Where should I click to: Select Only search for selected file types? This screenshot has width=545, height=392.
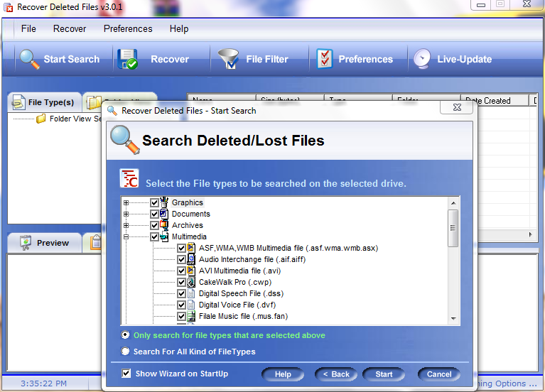(x=125, y=335)
